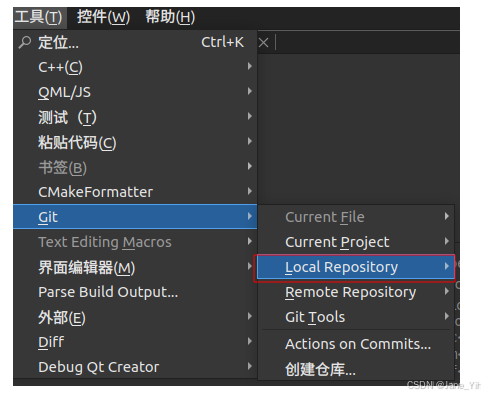Open the 工具(T) menu in menu bar
Image resolution: width=485 pixels, height=397 pixels.
tap(39, 17)
